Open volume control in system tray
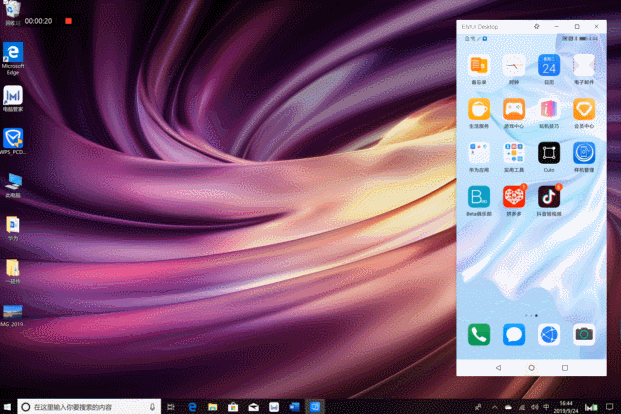The image size is (621, 414). pyautogui.click(x=534, y=407)
